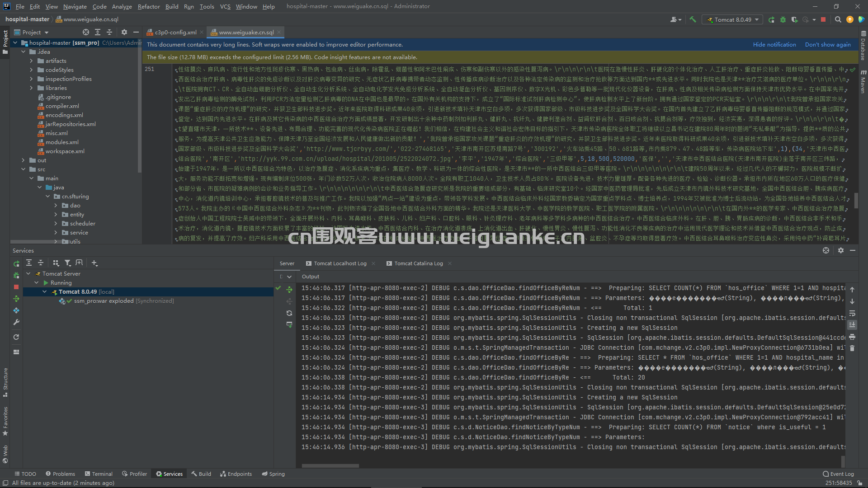Open the Endpoints tool window button
This screenshot has height=488, width=868.
pyautogui.click(x=236, y=474)
